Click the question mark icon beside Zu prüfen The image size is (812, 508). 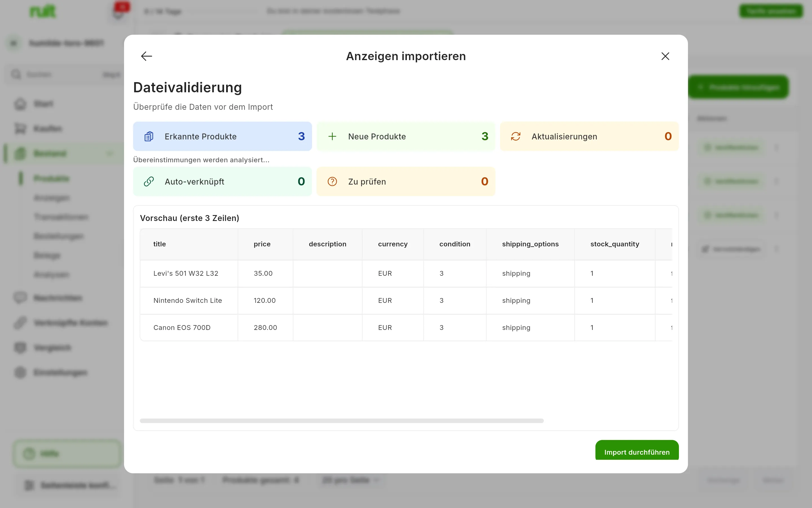tap(332, 181)
